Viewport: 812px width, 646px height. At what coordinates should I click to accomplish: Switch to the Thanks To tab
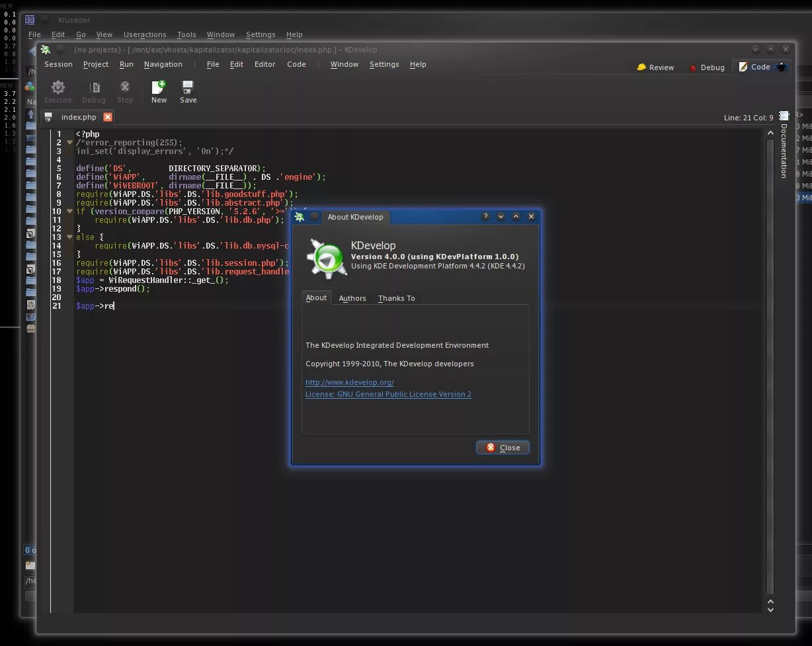pyautogui.click(x=397, y=298)
